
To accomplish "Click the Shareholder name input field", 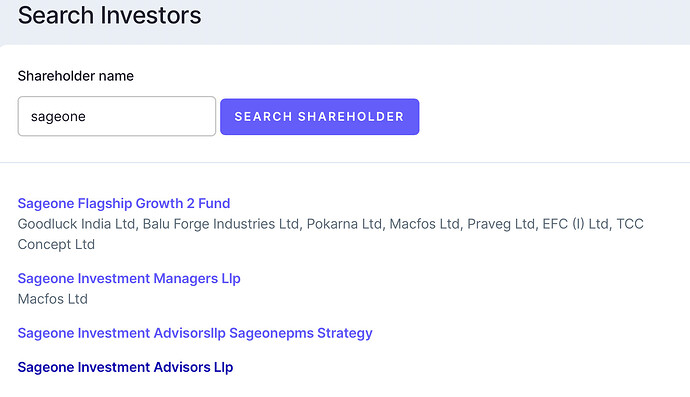I will (117, 116).
